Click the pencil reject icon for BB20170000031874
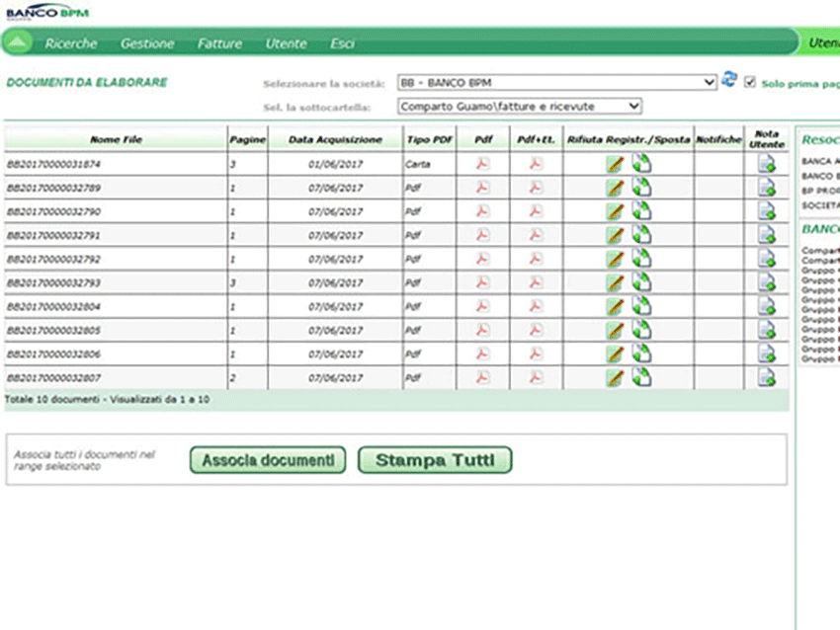 (615, 164)
